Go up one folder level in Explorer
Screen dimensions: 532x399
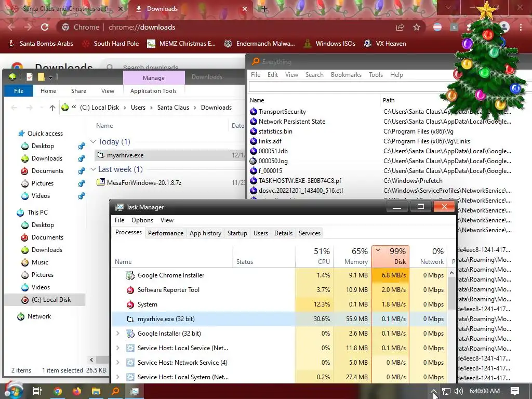pos(52,108)
